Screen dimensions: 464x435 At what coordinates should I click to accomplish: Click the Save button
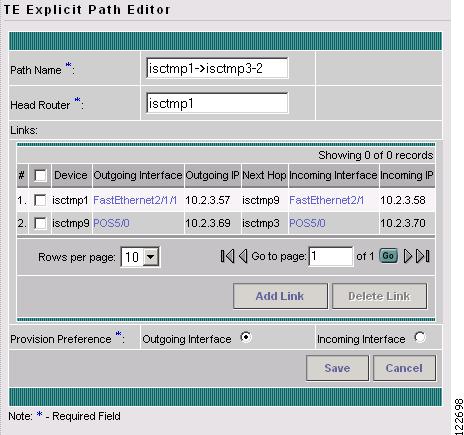(337, 368)
